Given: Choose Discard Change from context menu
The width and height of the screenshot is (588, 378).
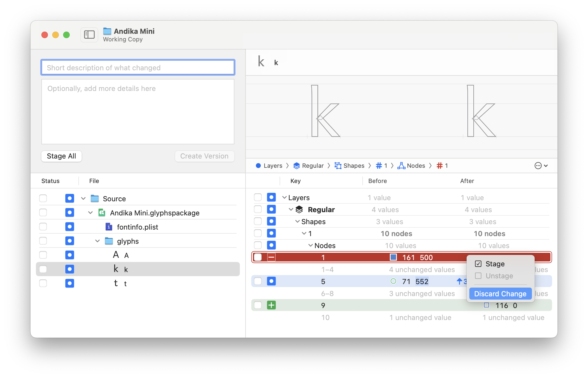Looking at the screenshot, I should [x=500, y=294].
